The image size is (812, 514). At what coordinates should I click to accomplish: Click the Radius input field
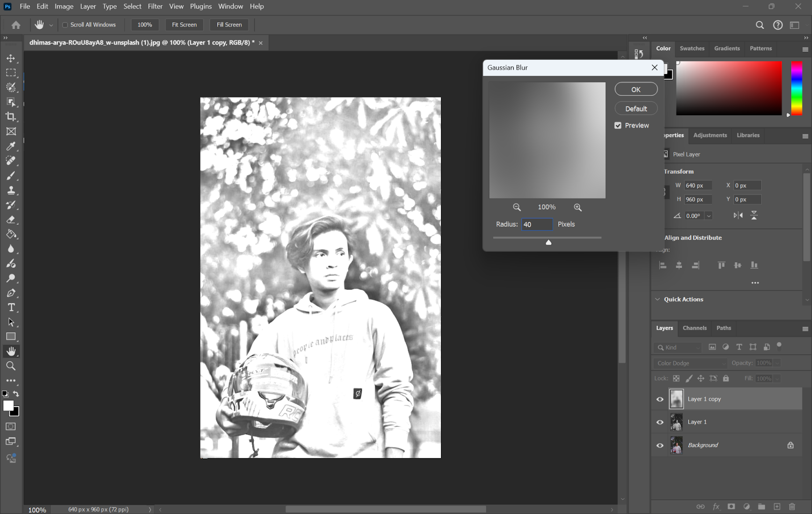click(x=537, y=224)
